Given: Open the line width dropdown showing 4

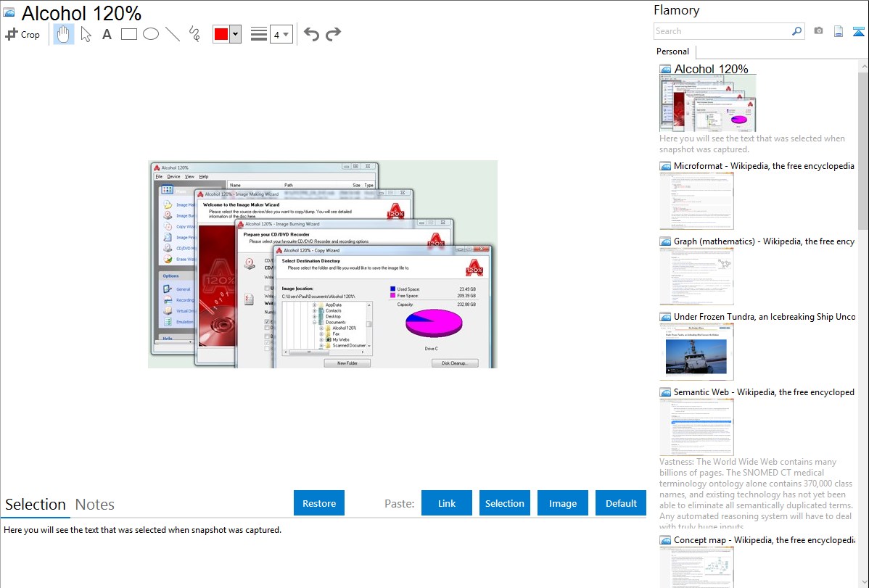Looking at the screenshot, I should (281, 34).
